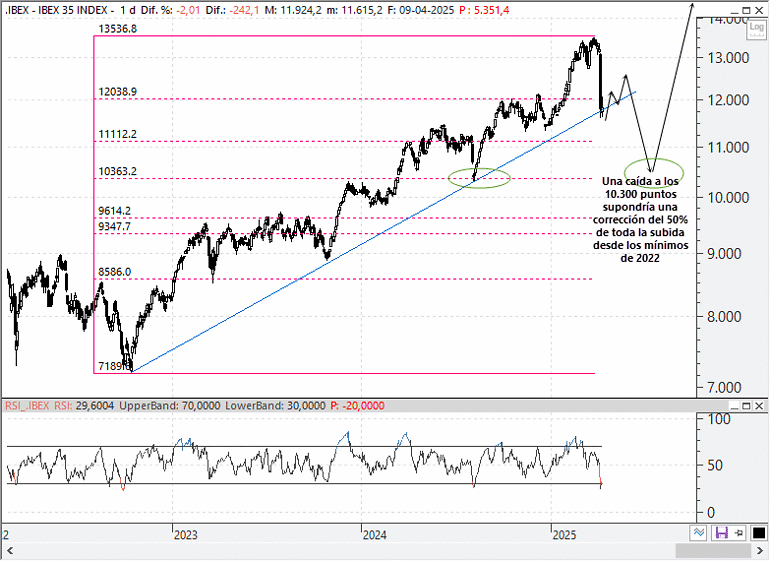The width and height of the screenshot is (770, 561).
Task: Click the 2025 label on time axis
Action: [564, 535]
